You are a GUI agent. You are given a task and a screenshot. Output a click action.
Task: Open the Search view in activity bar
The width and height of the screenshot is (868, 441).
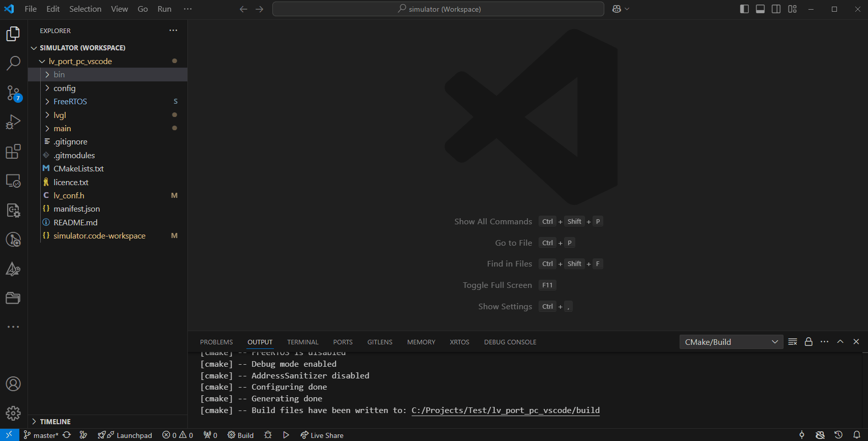coord(13,63)
